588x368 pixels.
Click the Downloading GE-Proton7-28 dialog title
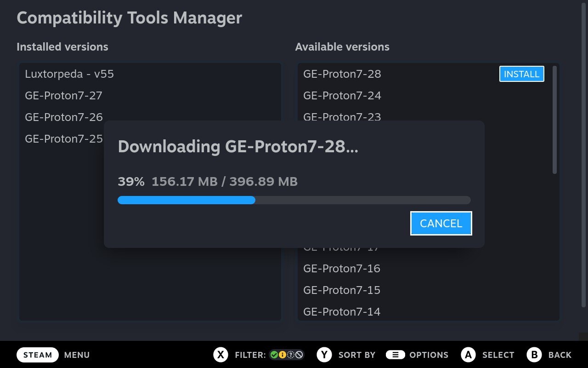pos(238,147)
